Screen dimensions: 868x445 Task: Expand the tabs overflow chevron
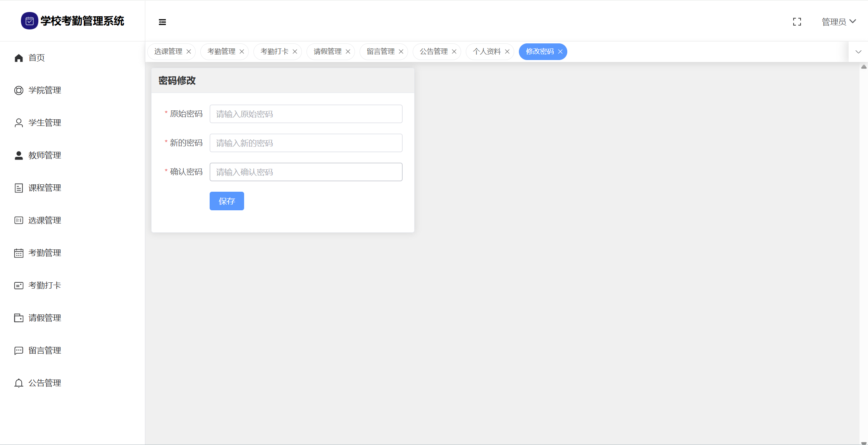tap(858, 52)
